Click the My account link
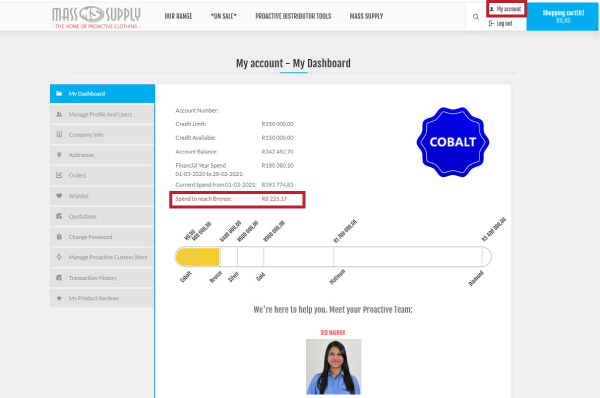600x398 pixels. pos(506,9)
